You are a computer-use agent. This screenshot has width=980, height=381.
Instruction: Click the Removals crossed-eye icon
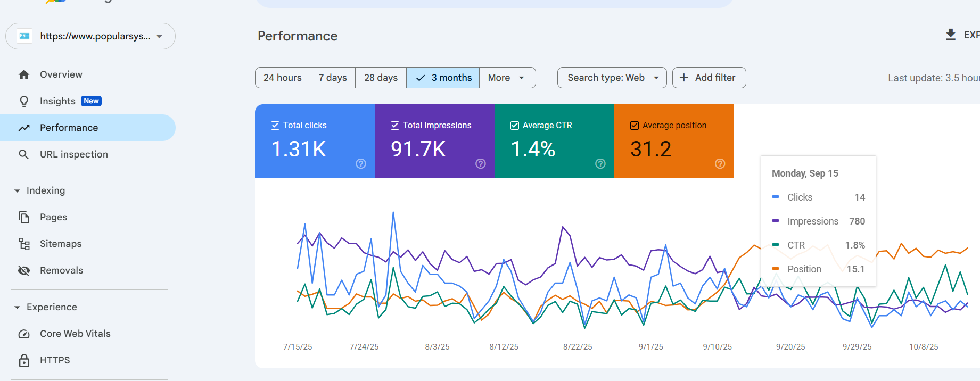click(24, 270)
